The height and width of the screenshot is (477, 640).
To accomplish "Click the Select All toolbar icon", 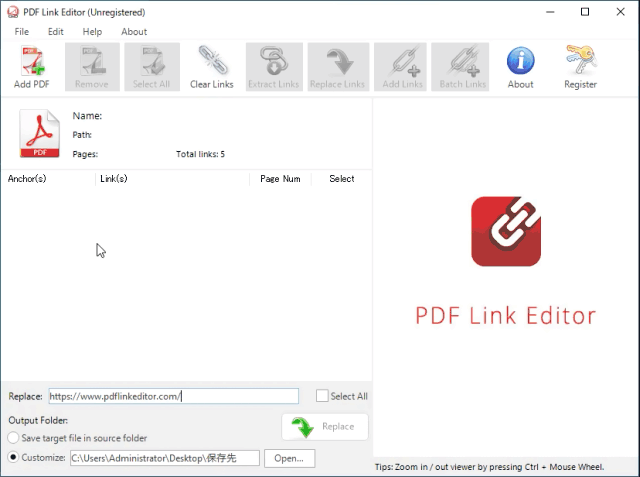I will (152, 67).
